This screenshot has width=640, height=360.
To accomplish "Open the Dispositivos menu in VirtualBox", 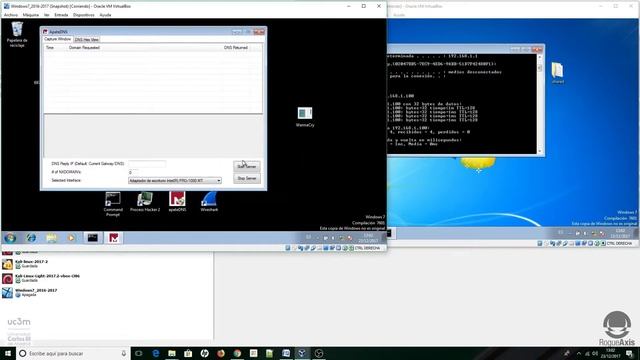I will point(84,15).
